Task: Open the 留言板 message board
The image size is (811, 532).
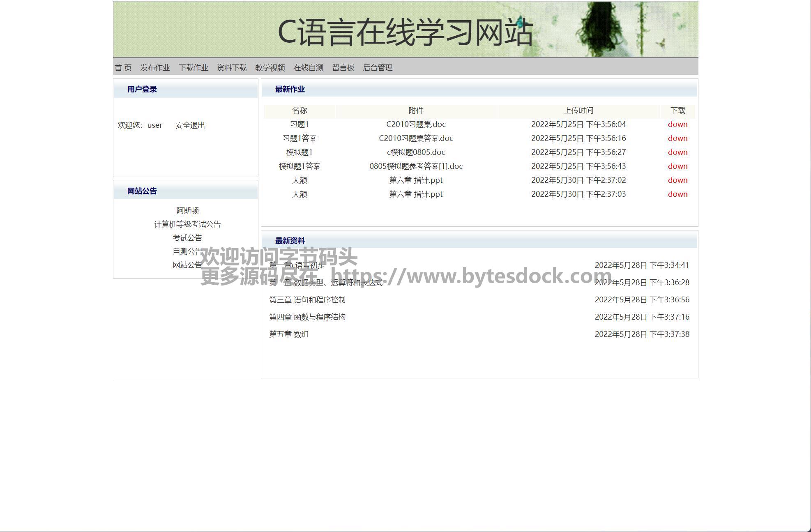Action: [x=343, y=68]
